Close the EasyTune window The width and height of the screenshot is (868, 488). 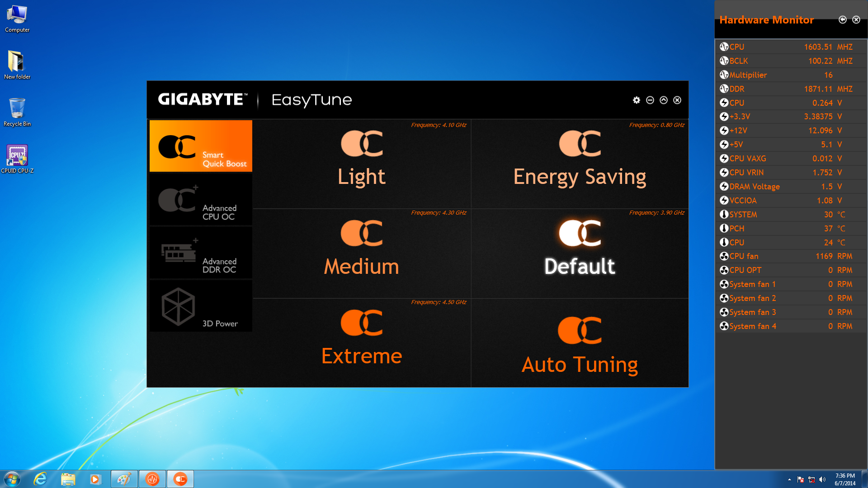(x=677, y=100)
